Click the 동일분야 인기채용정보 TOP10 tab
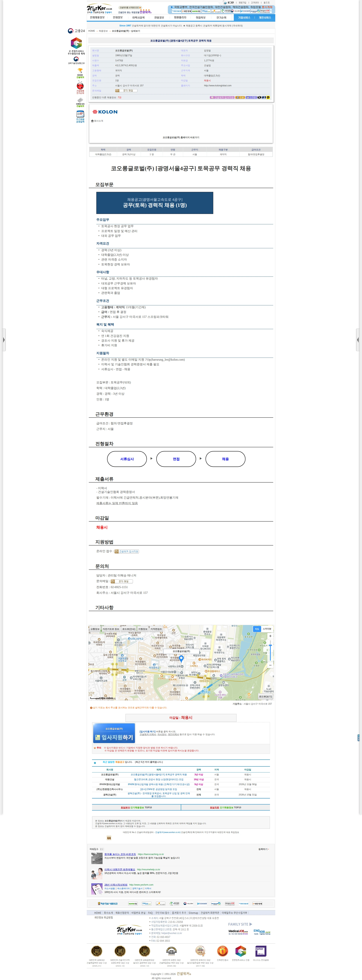 click(136, 807)
